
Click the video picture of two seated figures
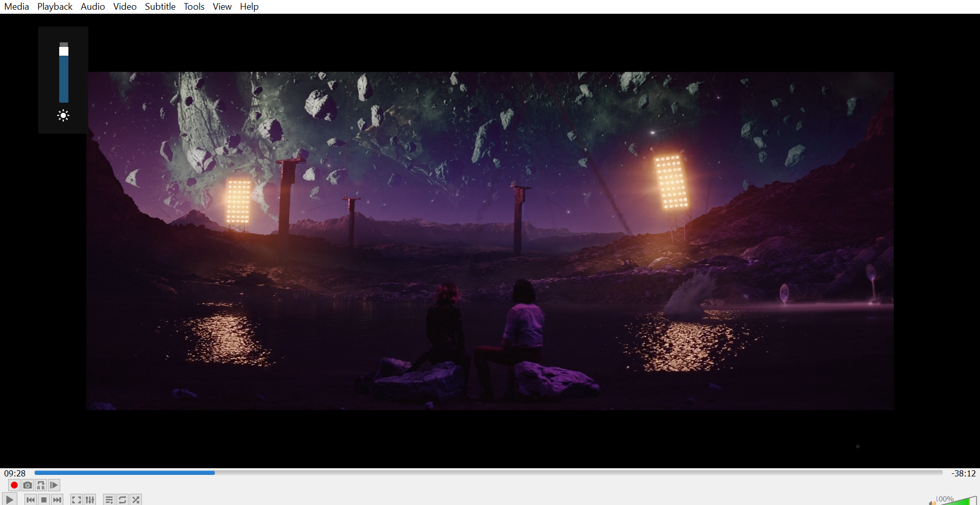490,241
